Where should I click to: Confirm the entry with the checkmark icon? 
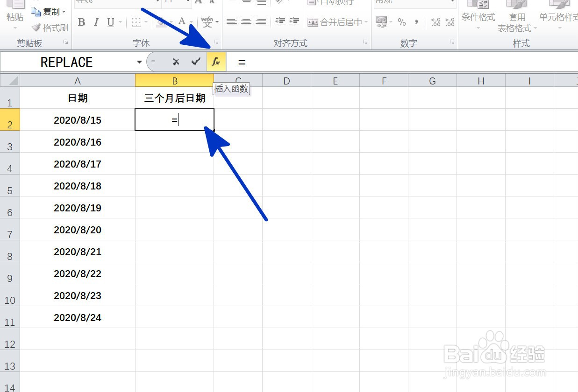(x=196, y=62)
